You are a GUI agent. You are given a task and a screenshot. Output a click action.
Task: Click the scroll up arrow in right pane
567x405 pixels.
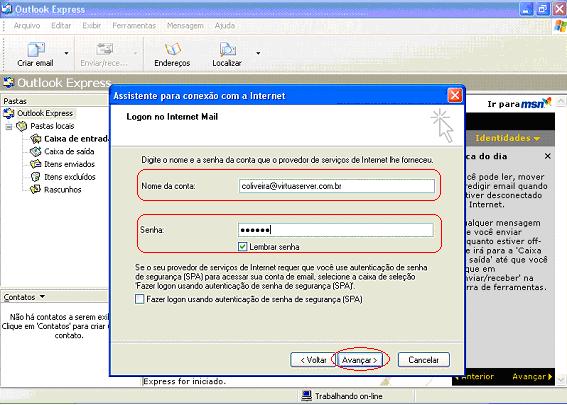click(x=561, y=101)
